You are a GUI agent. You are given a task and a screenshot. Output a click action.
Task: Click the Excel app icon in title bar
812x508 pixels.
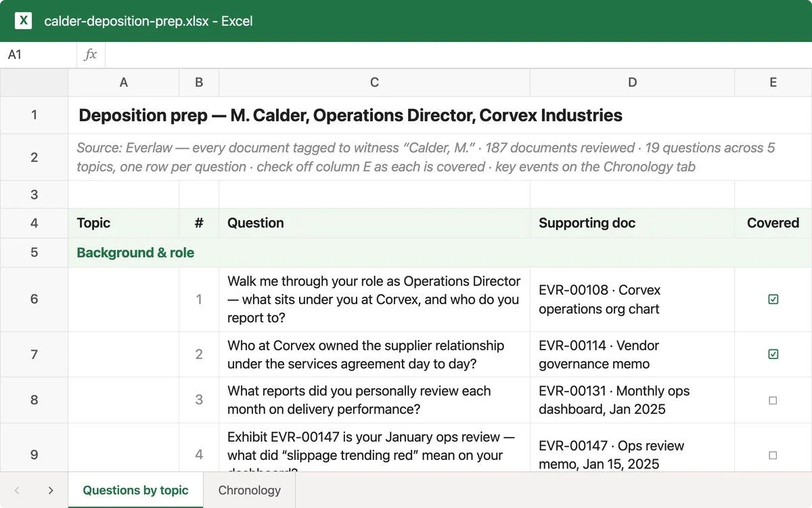pyautogui.click(x=24, y=21)
